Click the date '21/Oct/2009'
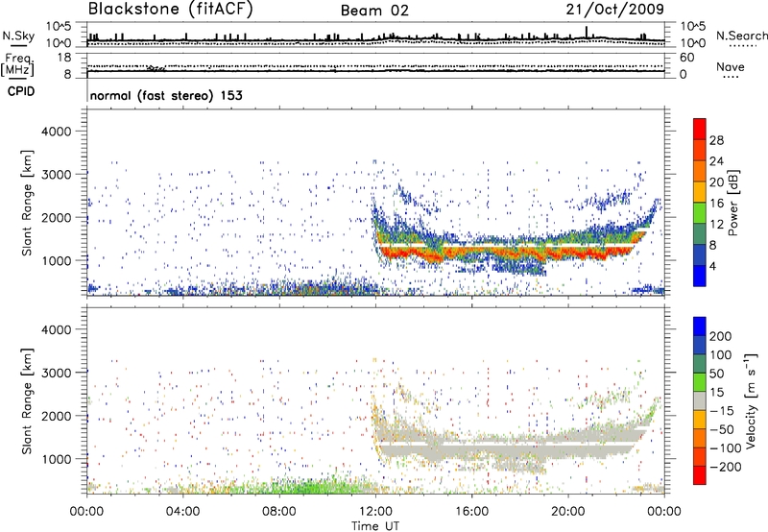Screen dimensions: 768x532 (615, 10)
